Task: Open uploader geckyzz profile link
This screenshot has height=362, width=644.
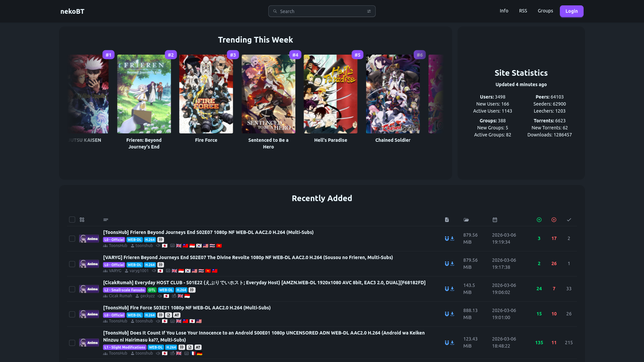Action: point(148,296)
